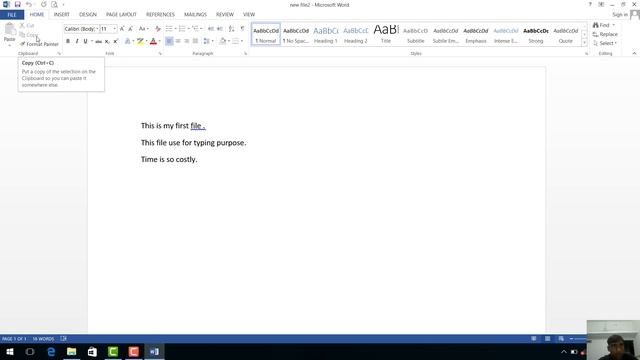Viewport: 640px width, 360px height.
Task: Justify the paragraph text
Action: 196,41
